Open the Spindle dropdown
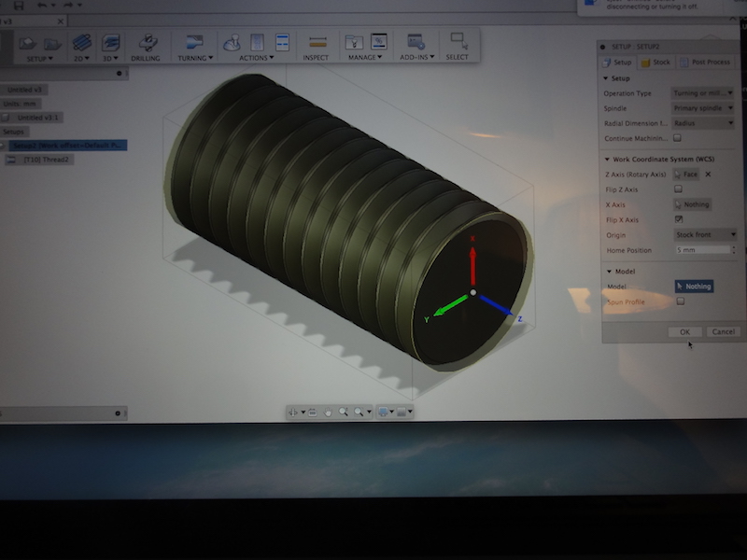Image resolution: width=747 pixels, height=560 pixels. (x=702, y=108)
